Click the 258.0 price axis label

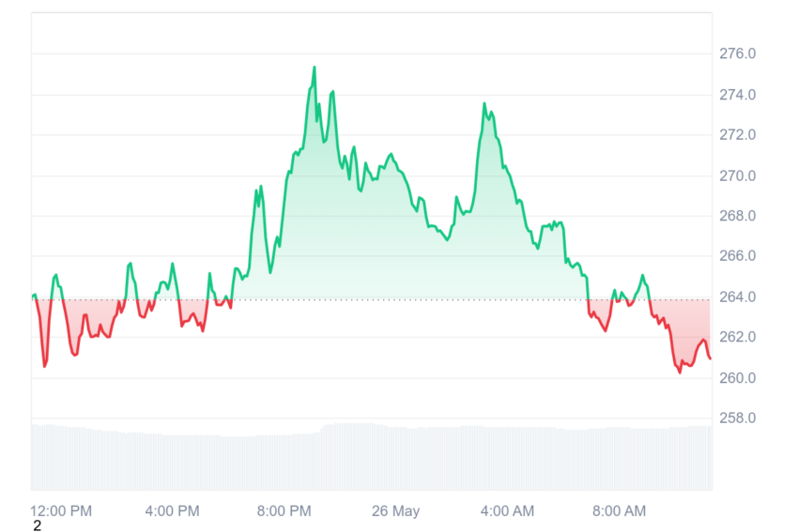[737, 418]
